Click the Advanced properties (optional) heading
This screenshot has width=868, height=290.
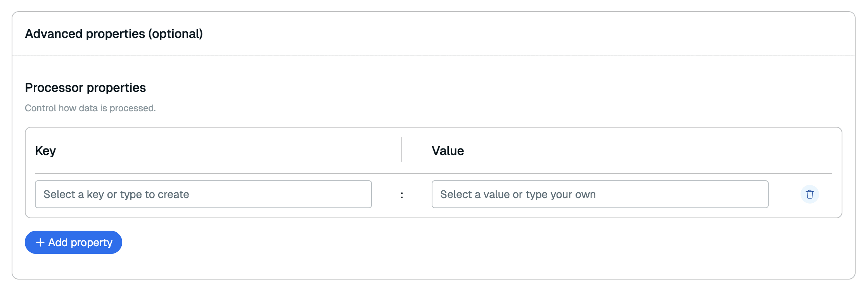(114, 34)
